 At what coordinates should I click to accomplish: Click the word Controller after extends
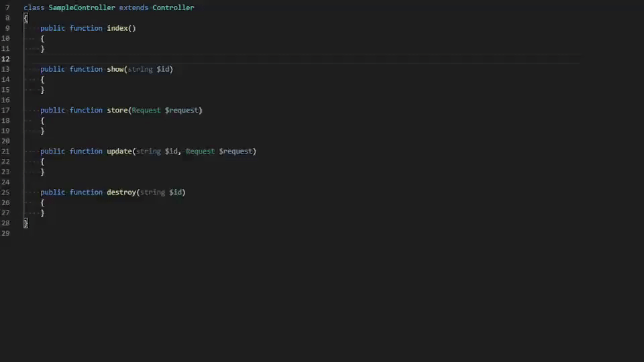click(x=173, y=7)
